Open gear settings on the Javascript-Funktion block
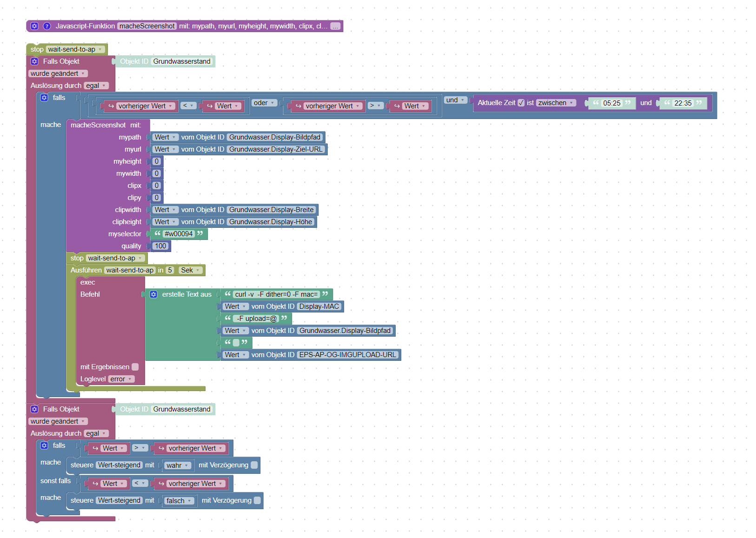The height and width of the screenshot is (538, 756). pos(34,26)
